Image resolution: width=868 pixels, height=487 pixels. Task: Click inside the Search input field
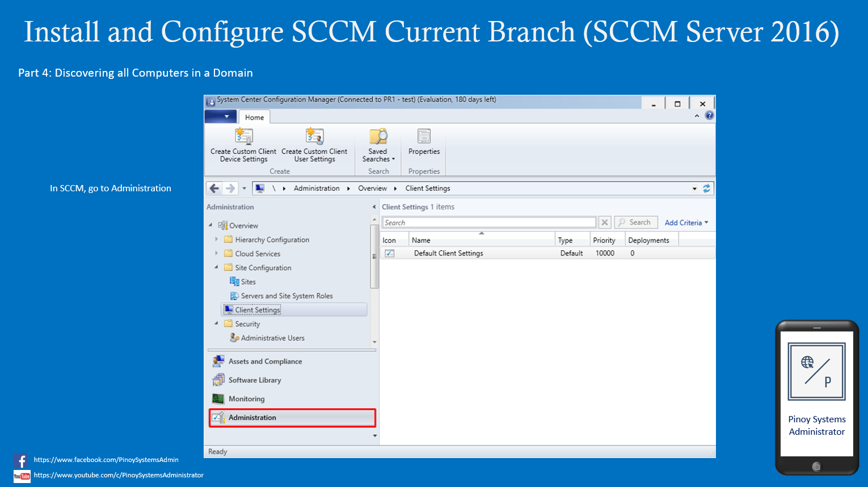[489, 222]
